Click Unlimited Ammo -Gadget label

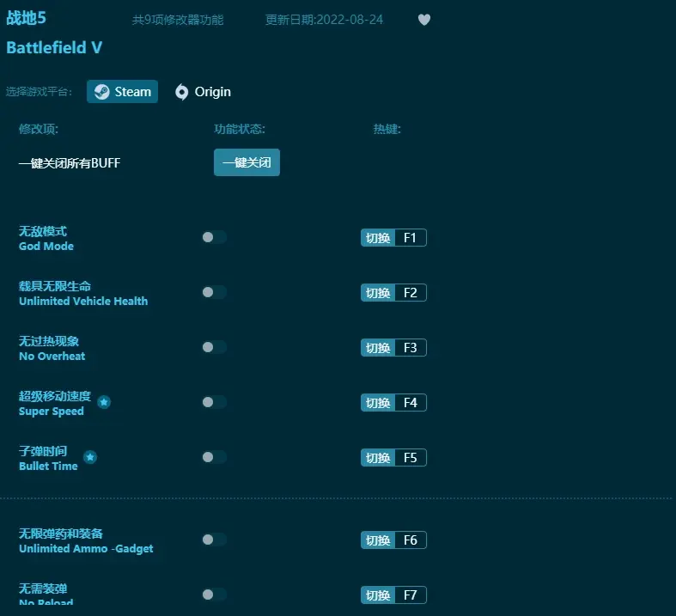[86, 549]
